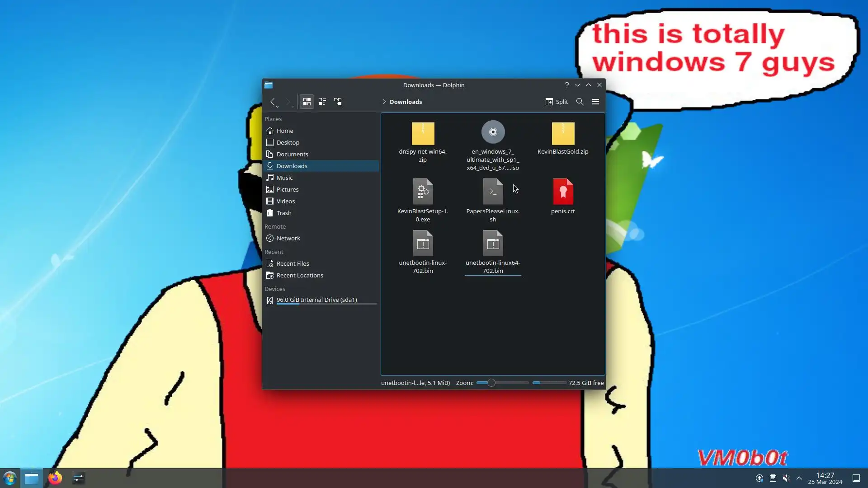Open Network under Remote
The image size is (868, 488).
(x=288, y=238)
